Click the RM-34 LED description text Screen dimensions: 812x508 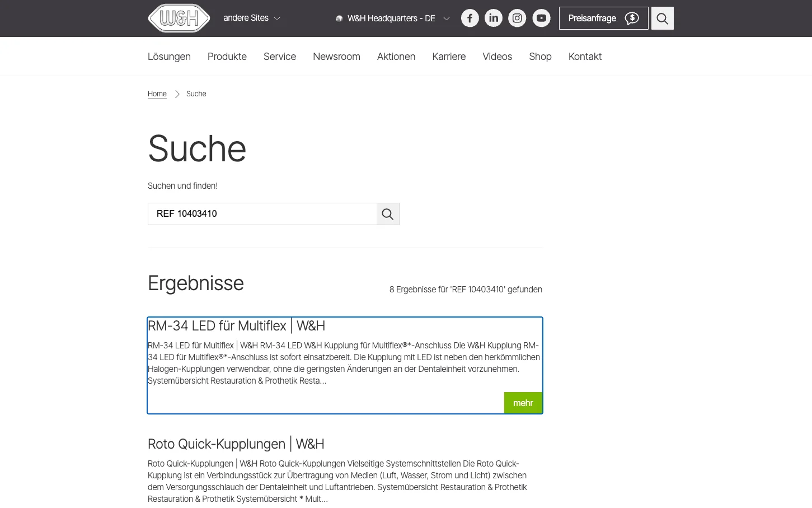point(344,363)
